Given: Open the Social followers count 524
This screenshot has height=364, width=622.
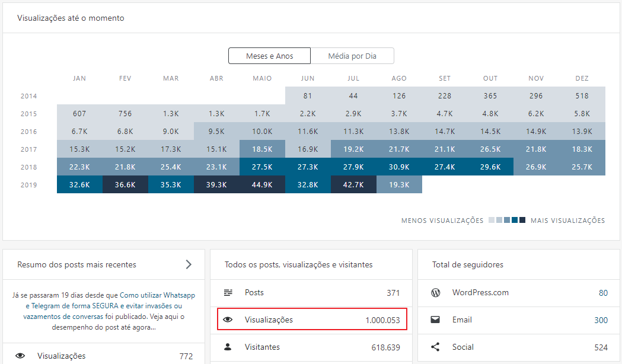Looking at the screenshot, I should coord(601,347).
